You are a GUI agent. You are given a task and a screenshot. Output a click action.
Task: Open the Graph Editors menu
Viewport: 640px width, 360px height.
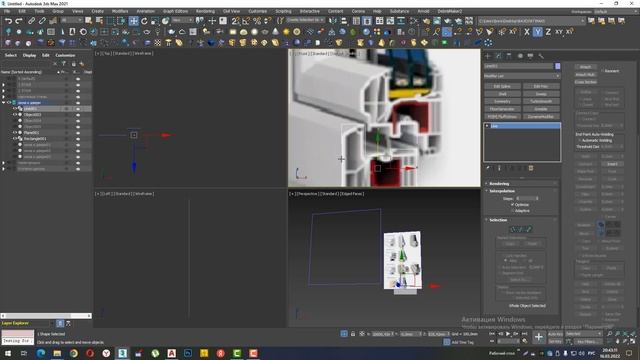click(x=175, y=11)
